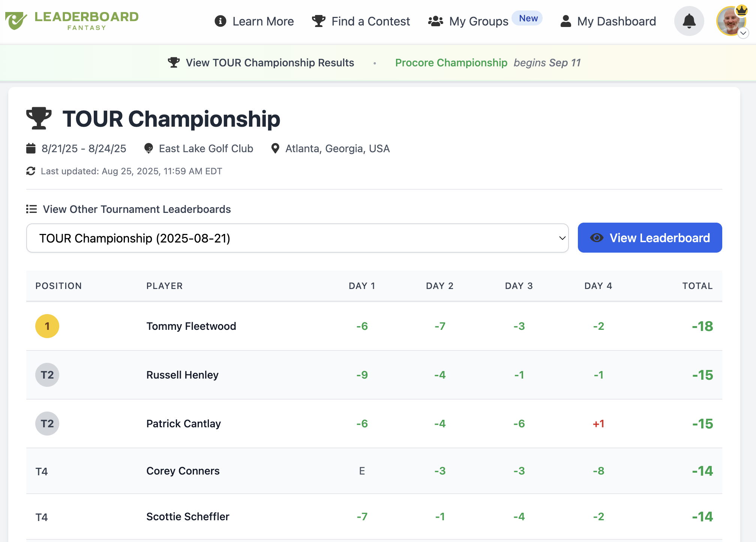The height and width of the screenshot is (542, 756).
Task: Click the My Groups people icon
Action: point(436,21)
